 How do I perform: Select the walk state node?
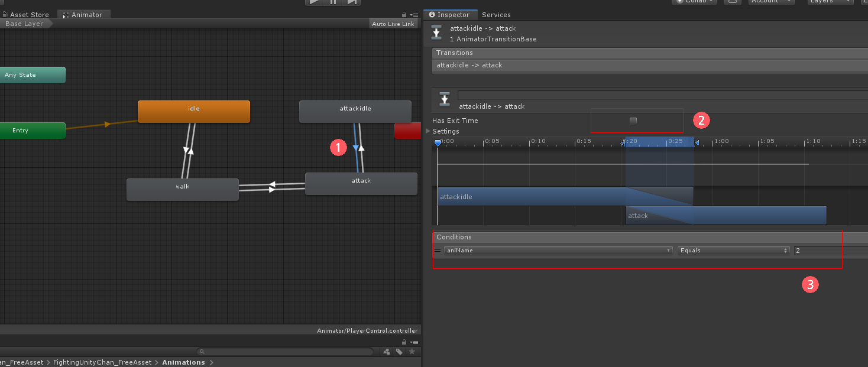click(x=183, y=190)
